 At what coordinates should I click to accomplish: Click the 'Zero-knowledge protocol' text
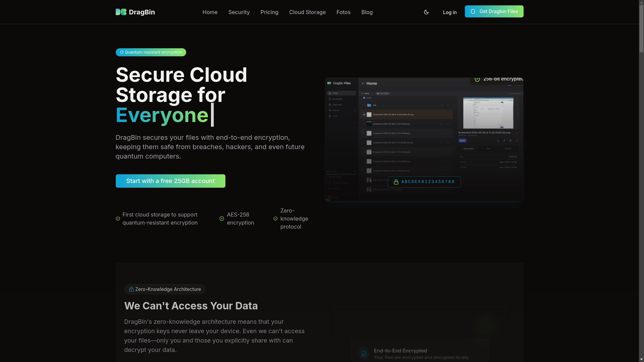294,219
